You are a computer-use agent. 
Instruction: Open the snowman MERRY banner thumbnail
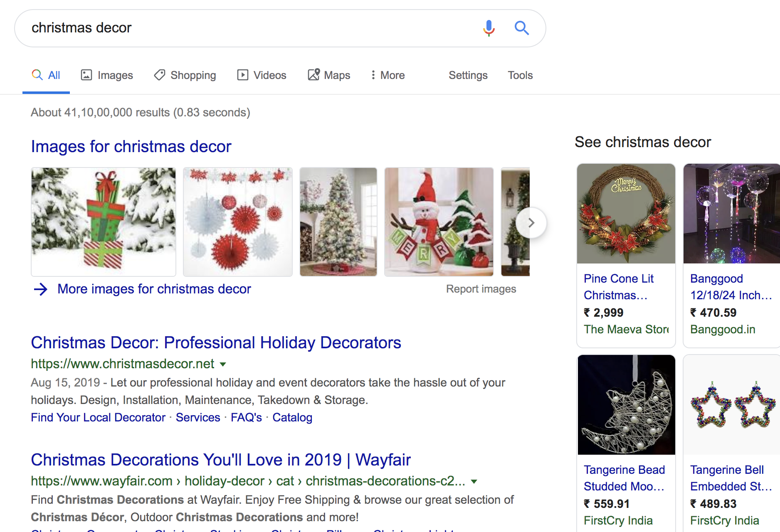(439, 222)
